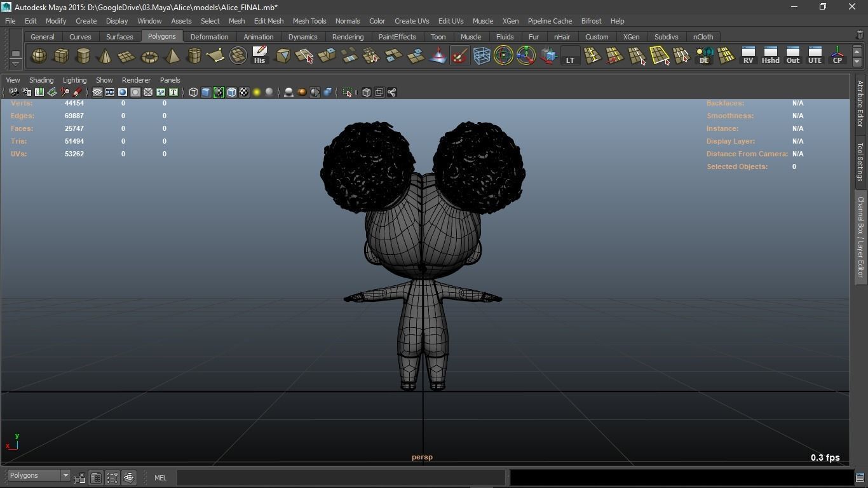Open the Channel Box / Layer Editor side tab

tap(860, 237)
